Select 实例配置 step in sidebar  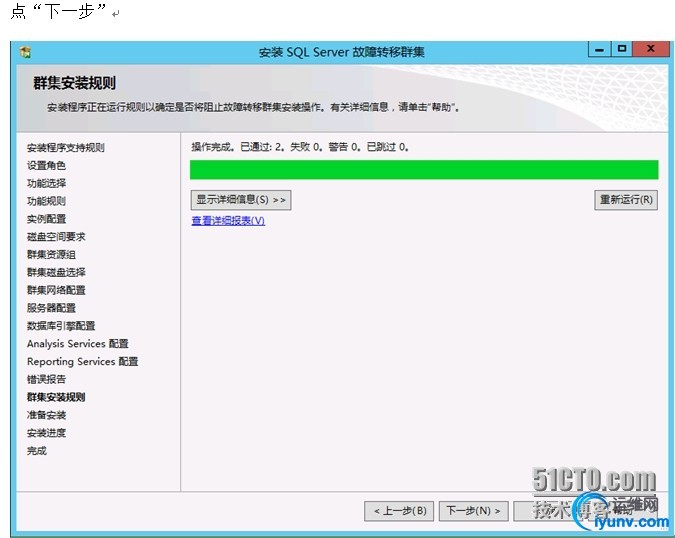(46, 219)
